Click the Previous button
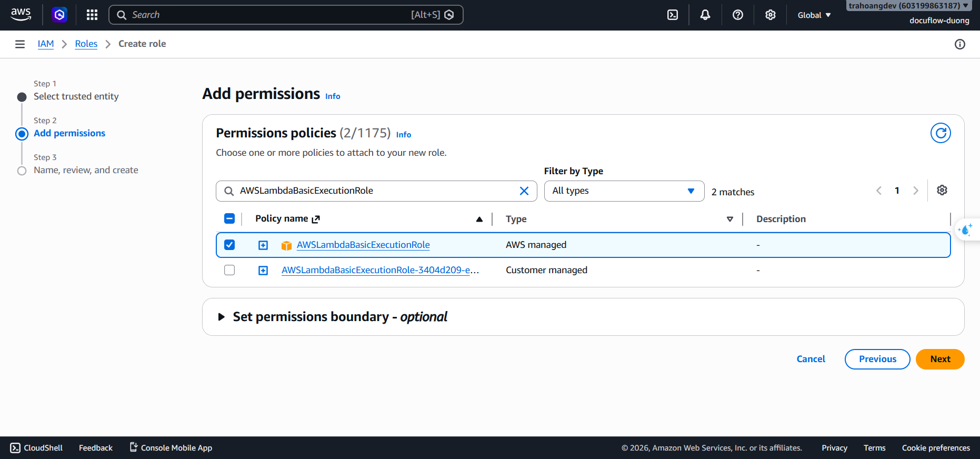The height and width of the screenshot is (459, 980). [877, 359]
